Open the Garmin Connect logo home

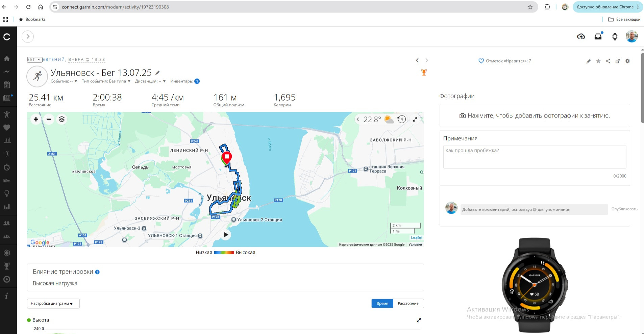pos(7,37)
